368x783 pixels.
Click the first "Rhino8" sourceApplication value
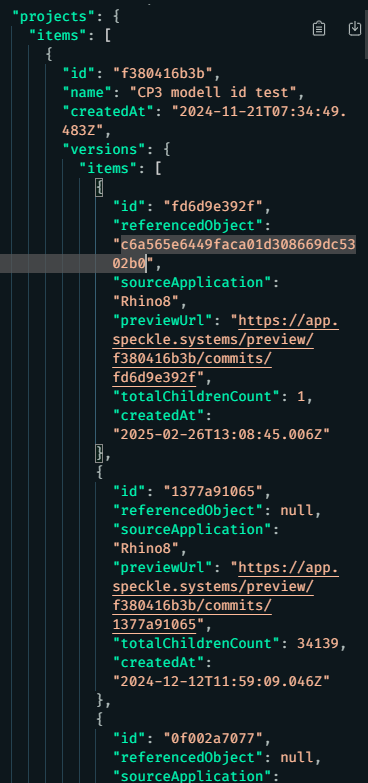[x=146, y=301]
